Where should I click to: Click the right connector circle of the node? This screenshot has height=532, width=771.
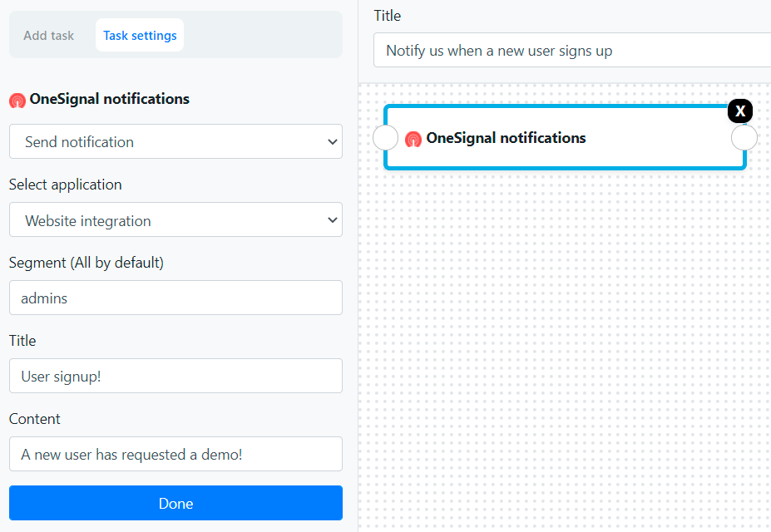point(744,138)
